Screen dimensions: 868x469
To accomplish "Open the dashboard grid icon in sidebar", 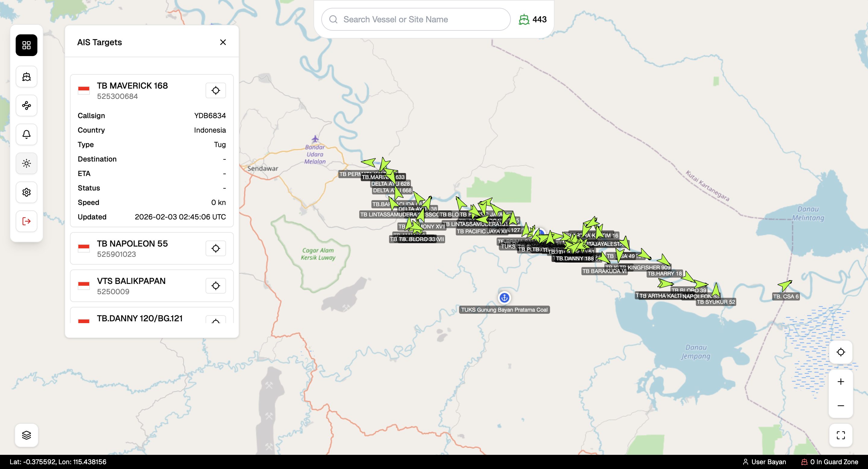I will click(26, 45).
